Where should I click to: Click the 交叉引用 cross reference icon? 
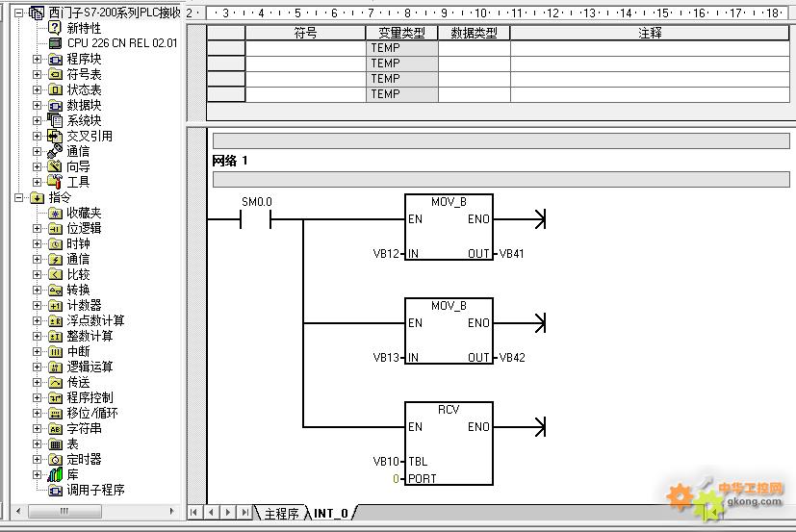(55, 136)
